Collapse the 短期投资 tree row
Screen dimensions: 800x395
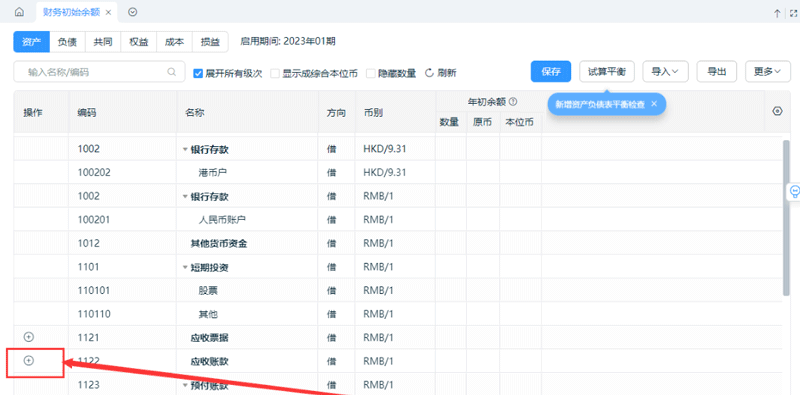click(185, 267)
